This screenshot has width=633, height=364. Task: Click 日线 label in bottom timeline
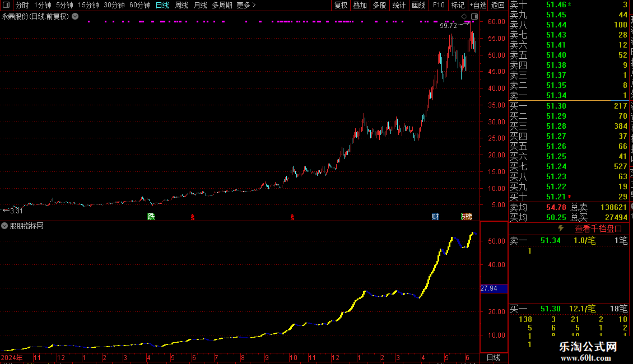point(494,357)
